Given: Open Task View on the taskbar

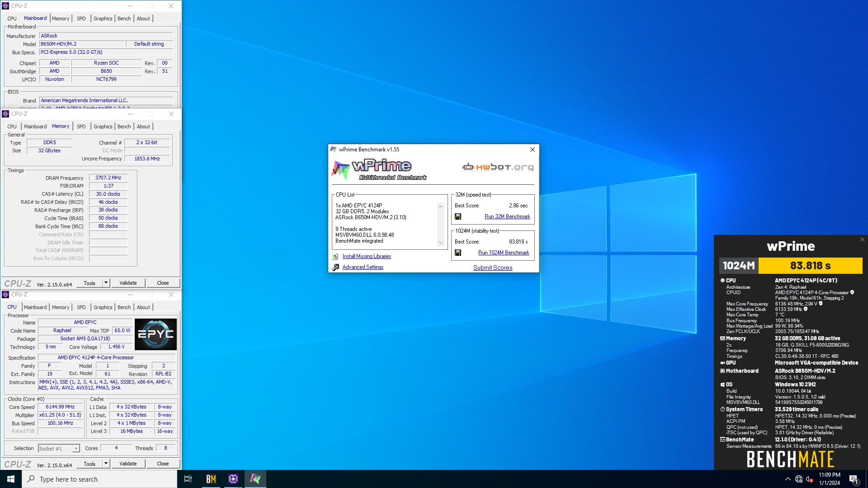Looking at the screenshot, I should 188,479.
